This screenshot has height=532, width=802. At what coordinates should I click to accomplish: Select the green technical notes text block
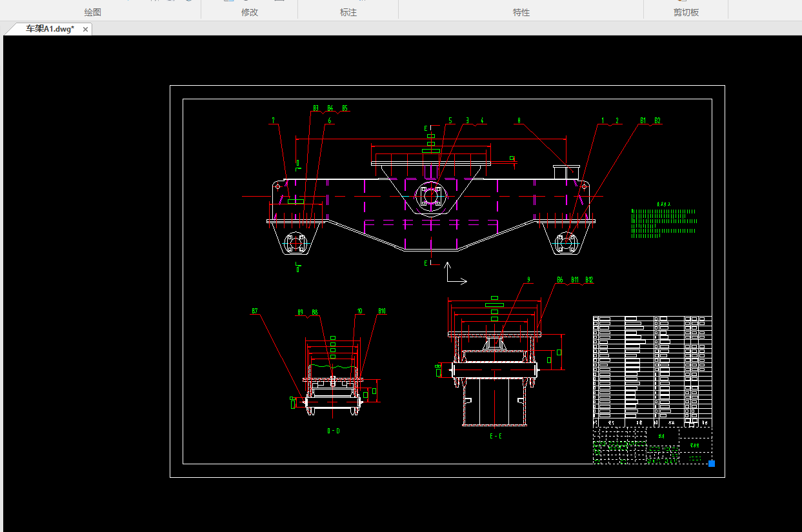tap(665, 221)
